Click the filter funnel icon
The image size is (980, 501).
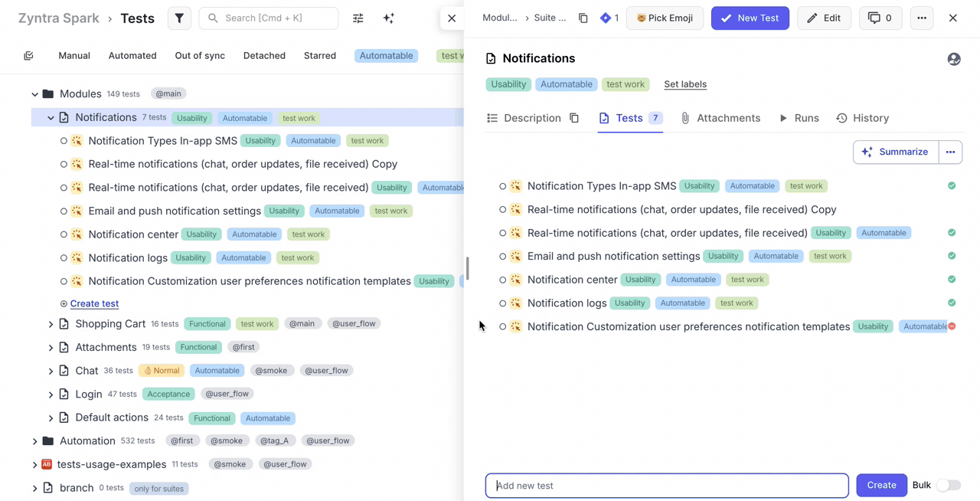point(179,18)
